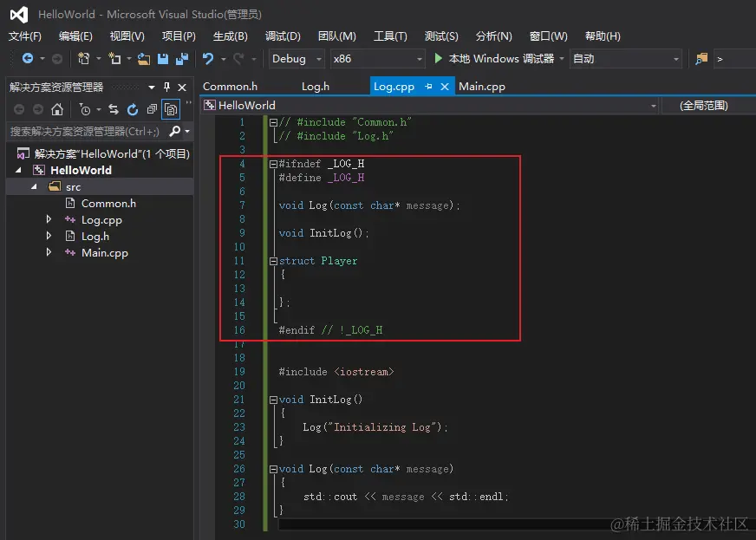Open the x86 platform dropdown

(377, 59)
